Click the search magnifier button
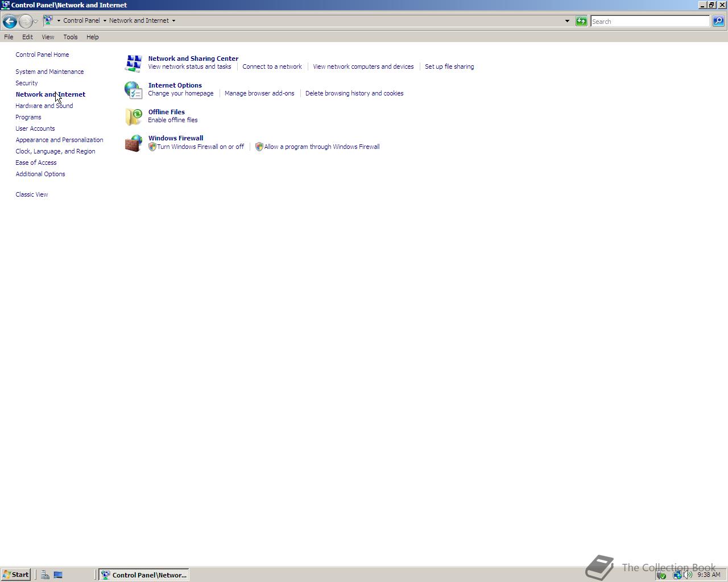 tap(718, 21)
